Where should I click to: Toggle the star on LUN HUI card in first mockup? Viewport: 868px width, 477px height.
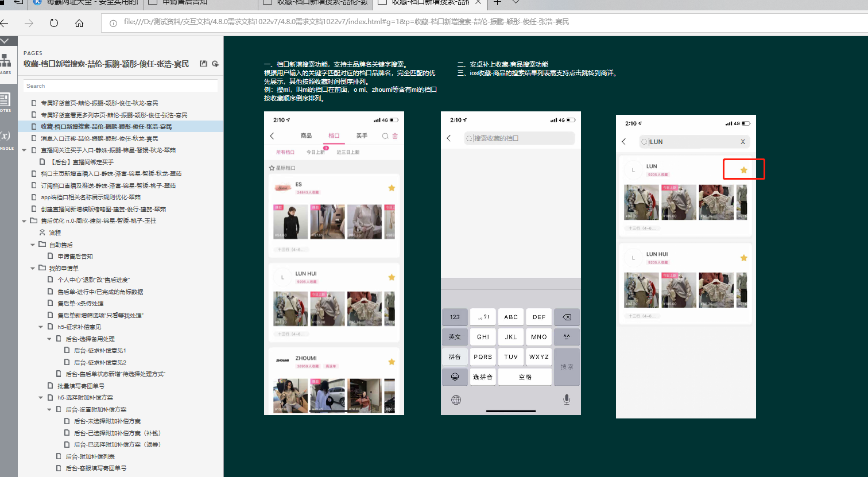392,277
